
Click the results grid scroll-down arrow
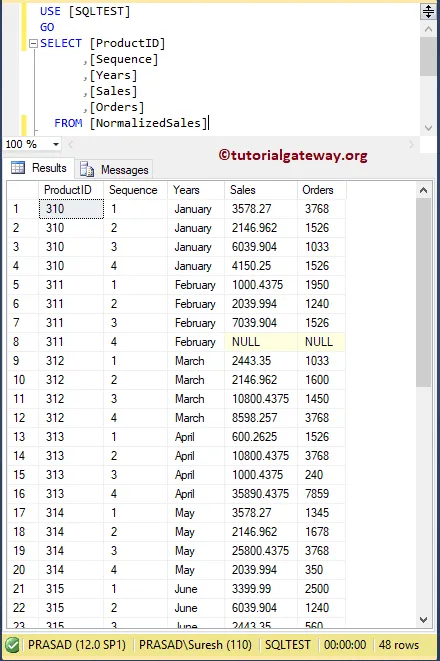click(424, 619)
